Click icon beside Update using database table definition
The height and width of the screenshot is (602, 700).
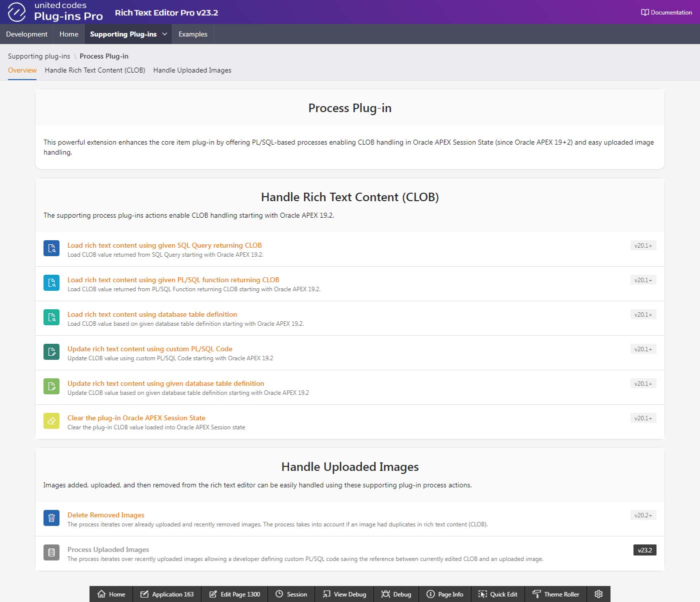[51, 386]
